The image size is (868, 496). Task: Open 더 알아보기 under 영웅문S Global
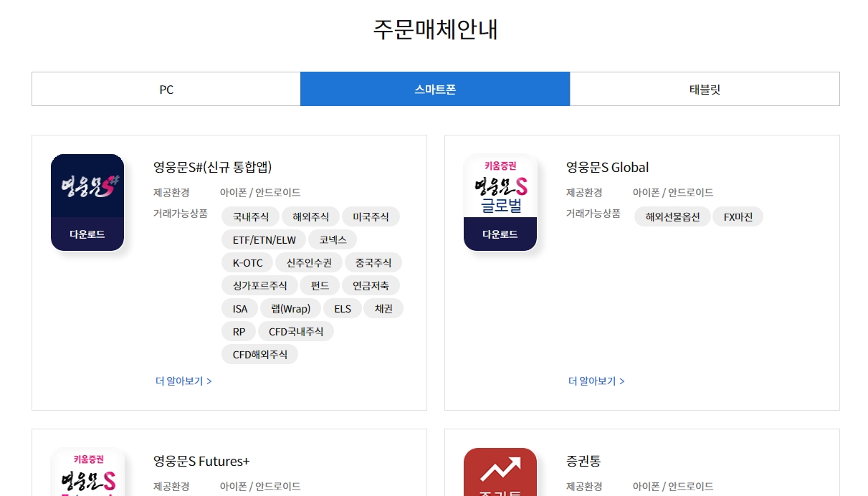[x=596, y=381]
